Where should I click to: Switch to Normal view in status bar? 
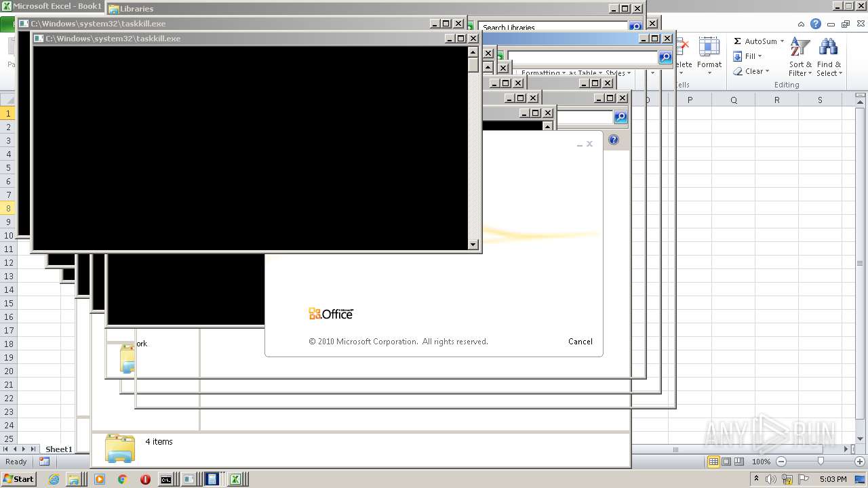[x=713, y=462]
